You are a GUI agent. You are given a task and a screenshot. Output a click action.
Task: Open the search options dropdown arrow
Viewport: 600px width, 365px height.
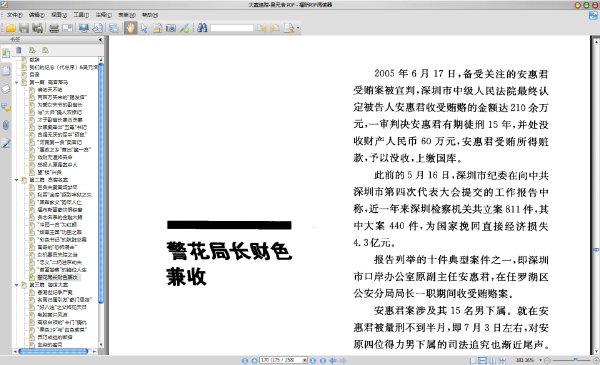pos(298,28)
